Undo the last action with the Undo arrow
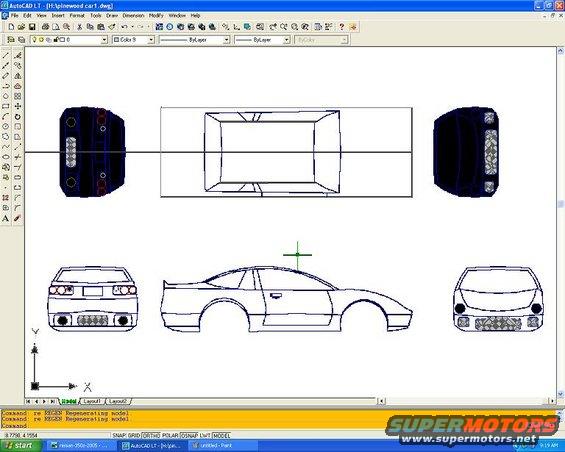 click(x=124, y=27)
